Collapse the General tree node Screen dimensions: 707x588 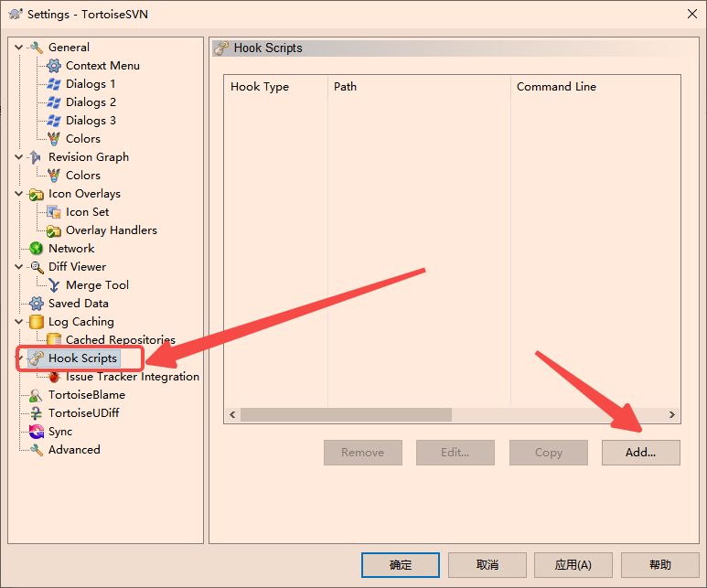coord(19,48)
